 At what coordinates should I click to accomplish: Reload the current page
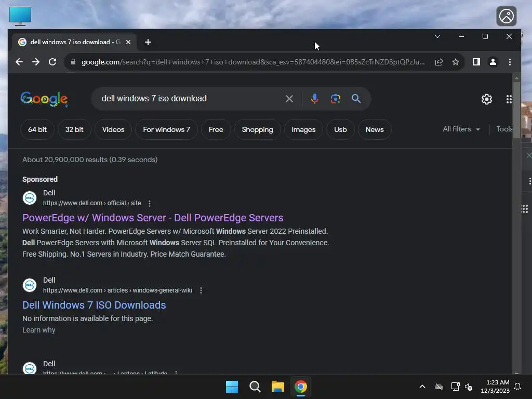[52, 62]
